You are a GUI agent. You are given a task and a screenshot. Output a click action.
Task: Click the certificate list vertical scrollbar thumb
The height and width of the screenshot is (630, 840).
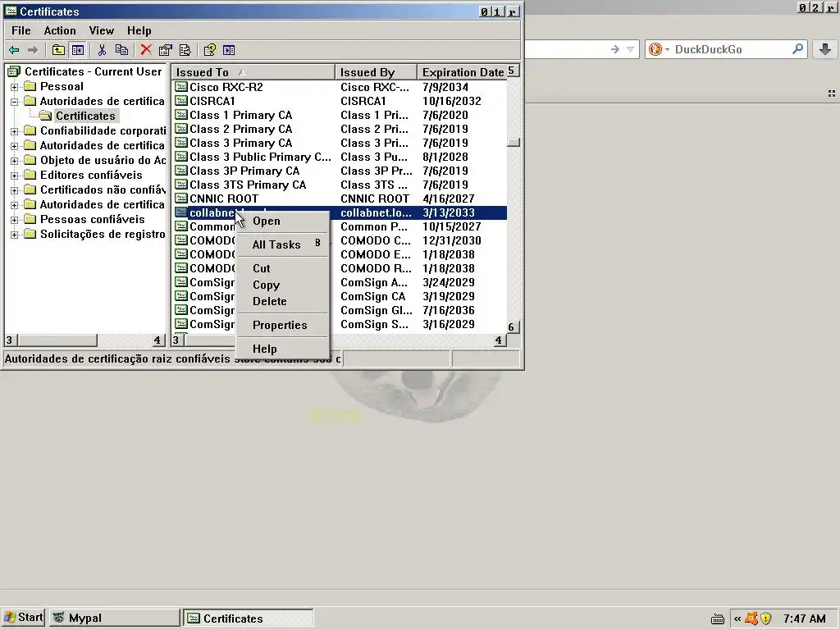(x=514, y=143)
